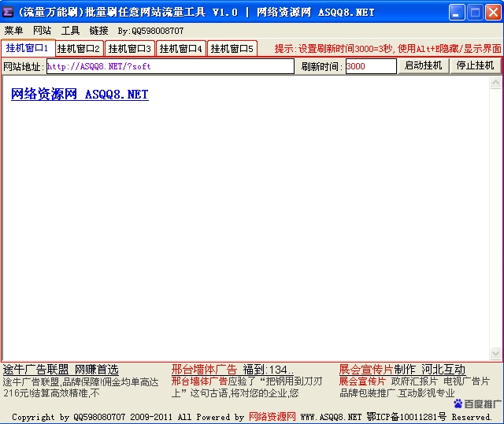
Task: Maximize the window
Action: coord(475,13)
